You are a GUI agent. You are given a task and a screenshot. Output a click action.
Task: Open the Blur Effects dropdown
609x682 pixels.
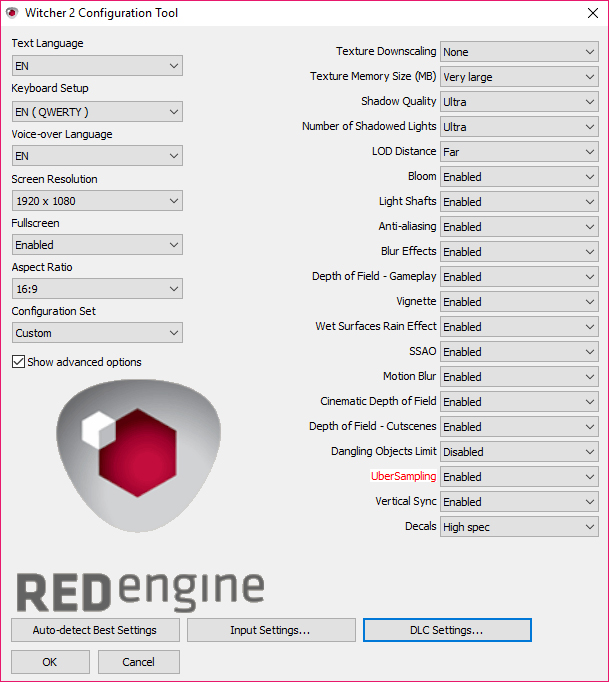point(519,252)
